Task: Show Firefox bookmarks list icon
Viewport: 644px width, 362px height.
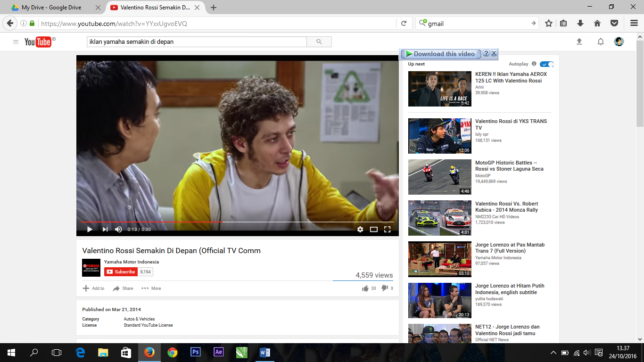Action: pos(563,23)
